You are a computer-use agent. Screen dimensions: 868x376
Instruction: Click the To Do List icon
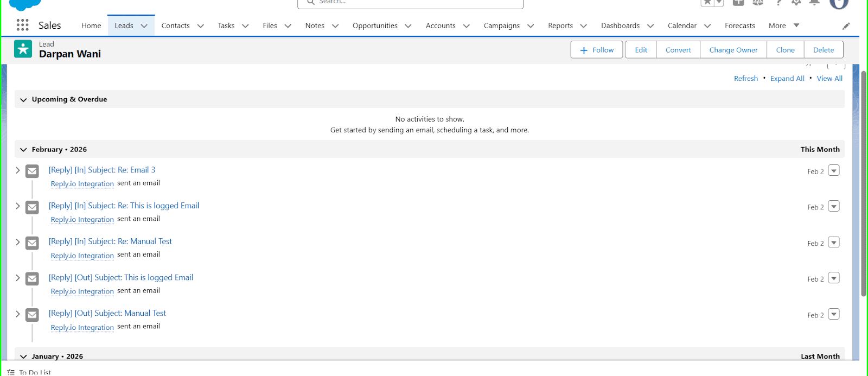point(11,372)
